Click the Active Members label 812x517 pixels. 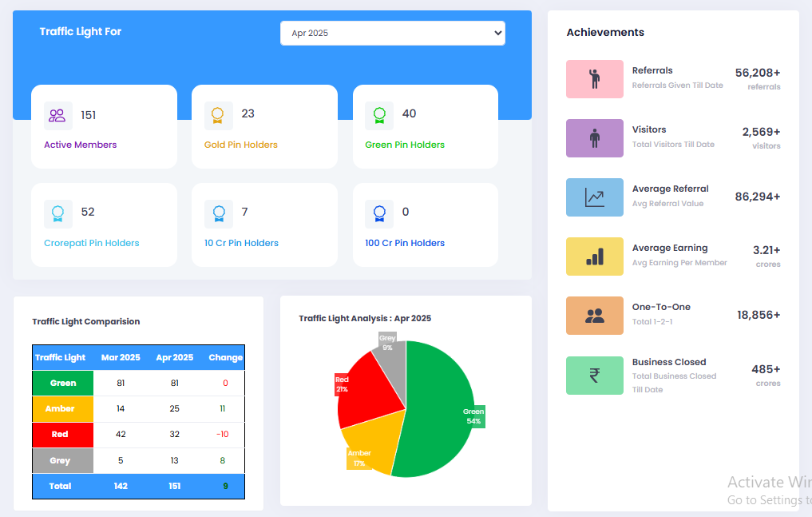click(80, 145)
